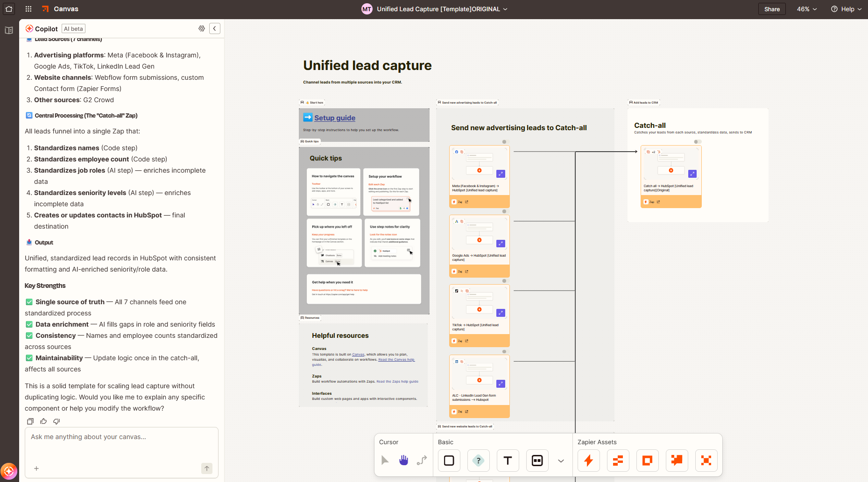This screenshot has height=482, width=868.
Task: Open the Setup guide link
Action: pos(335,118)
